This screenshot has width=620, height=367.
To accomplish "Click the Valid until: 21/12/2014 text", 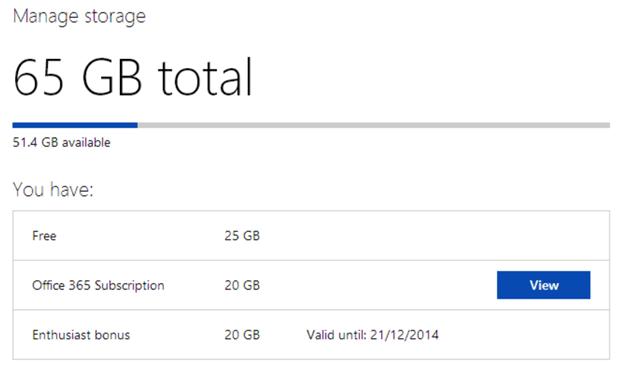I will 372,335.
